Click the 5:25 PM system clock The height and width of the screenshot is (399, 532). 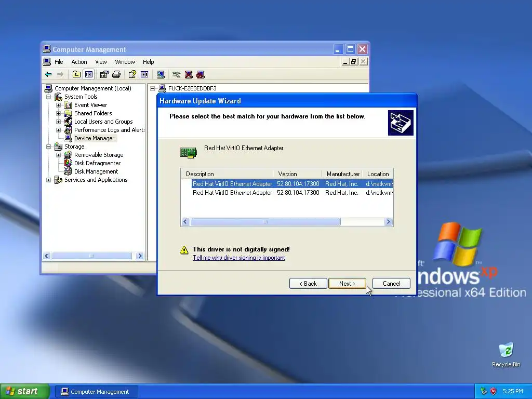pyautogui.click(x=513, y=392)
